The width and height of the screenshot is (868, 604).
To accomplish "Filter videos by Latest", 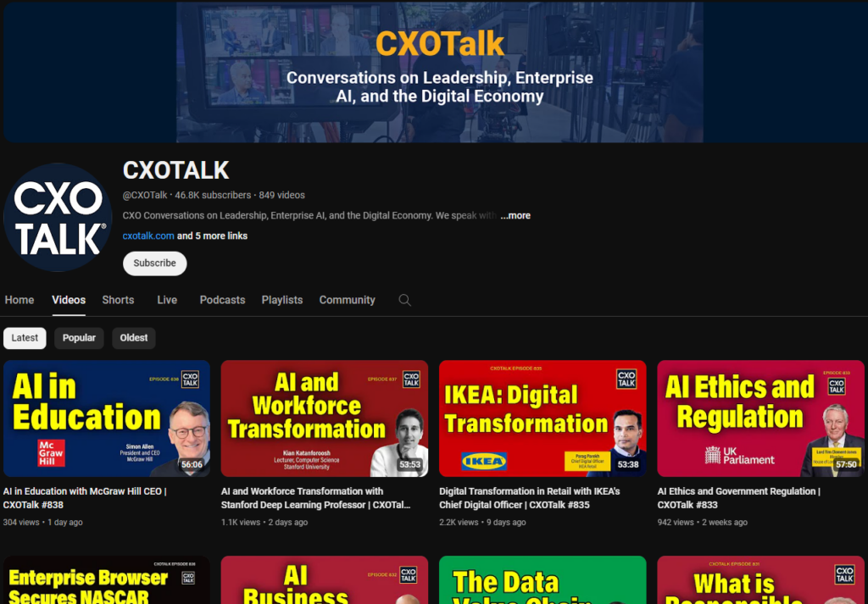I will pyautogui.click(x=25, y=338).
